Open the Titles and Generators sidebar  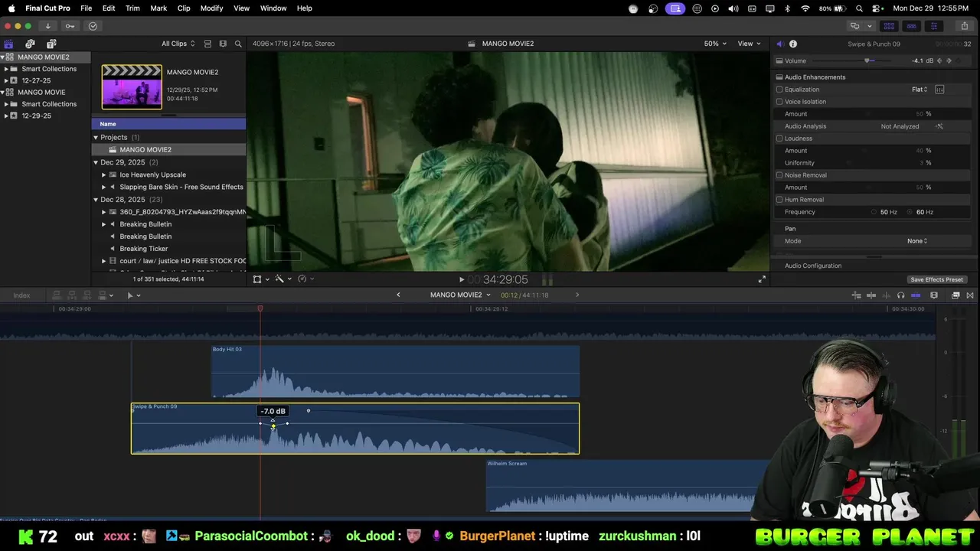click(51, 44)
